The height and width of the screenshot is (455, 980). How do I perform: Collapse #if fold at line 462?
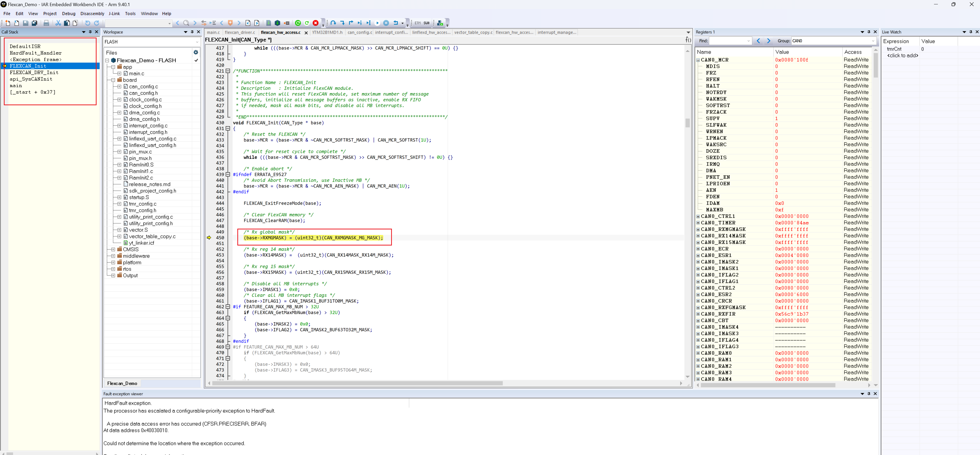pyautogui.click(x=228, y=307)
